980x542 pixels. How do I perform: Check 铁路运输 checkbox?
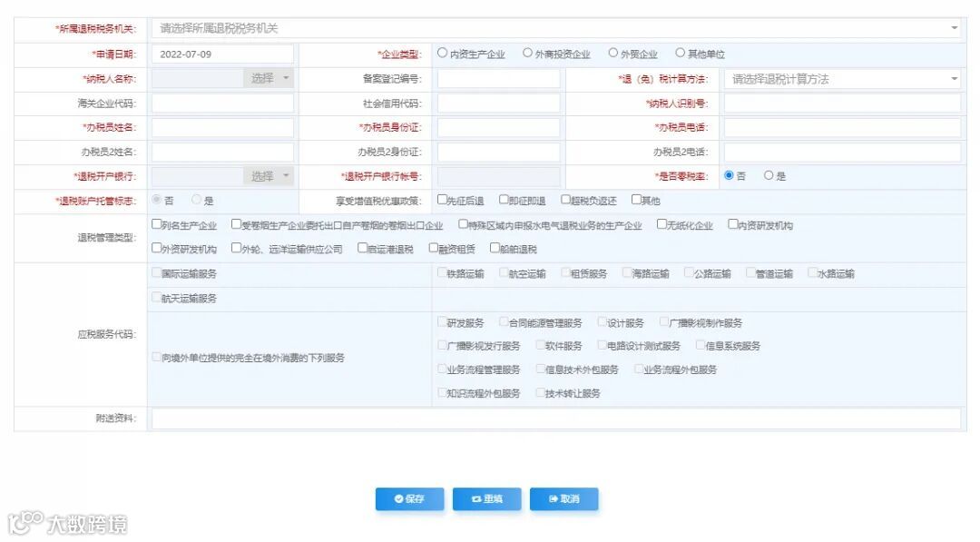point(442,272)
